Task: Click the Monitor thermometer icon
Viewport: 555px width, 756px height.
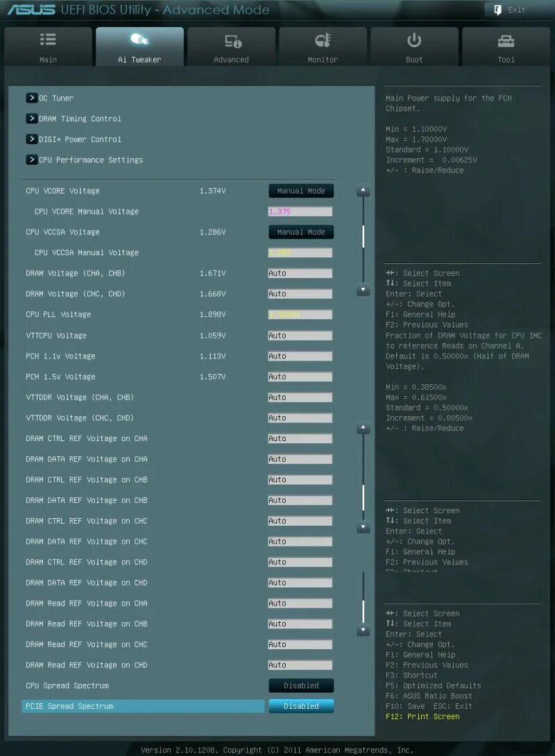Action: (x=323, y=40)
